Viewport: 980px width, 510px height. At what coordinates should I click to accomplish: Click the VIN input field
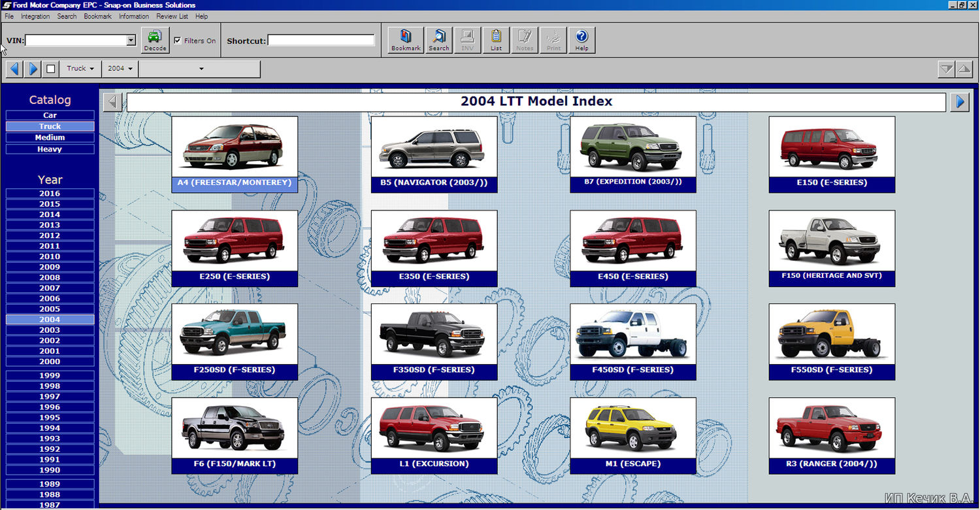[x=76, y=41]
